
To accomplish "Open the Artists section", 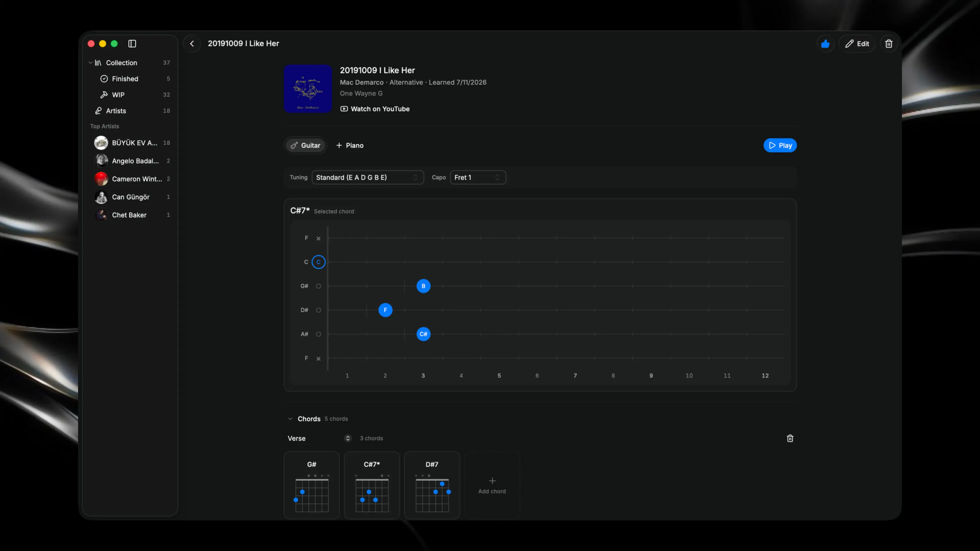I will pos(130,111).
